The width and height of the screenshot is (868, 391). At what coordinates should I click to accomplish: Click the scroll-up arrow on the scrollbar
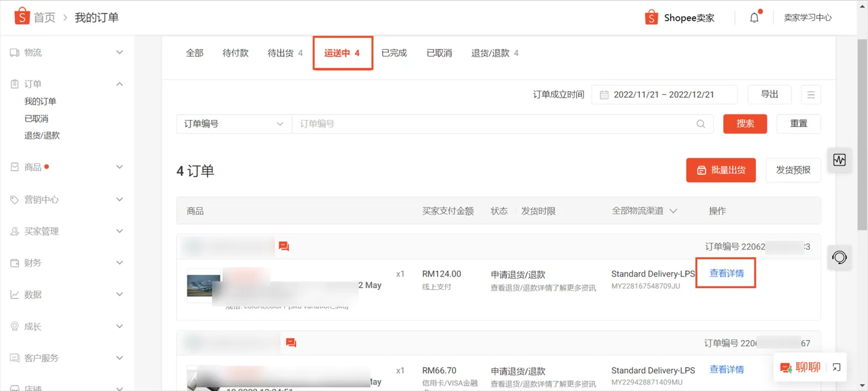(862, 6)
